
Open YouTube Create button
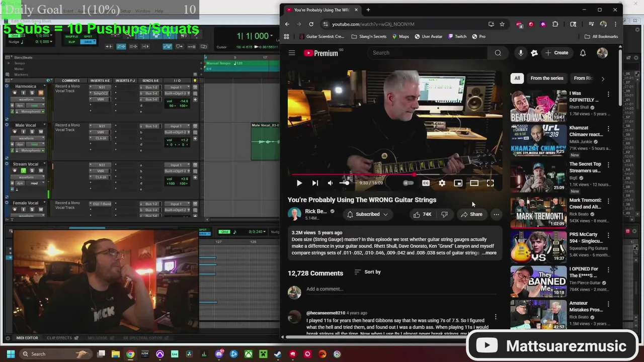(x=556, y=53)
